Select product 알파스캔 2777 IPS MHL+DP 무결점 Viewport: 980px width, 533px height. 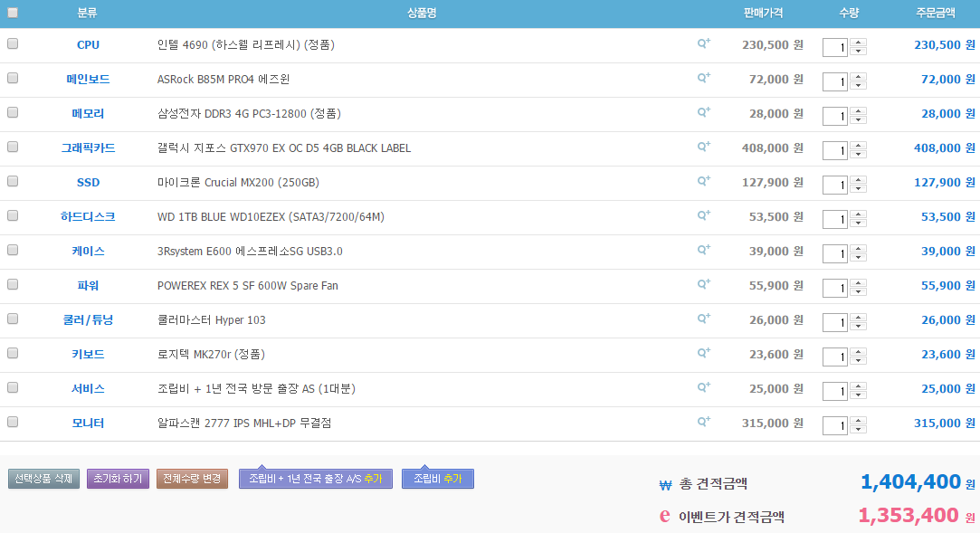point(244,423)
